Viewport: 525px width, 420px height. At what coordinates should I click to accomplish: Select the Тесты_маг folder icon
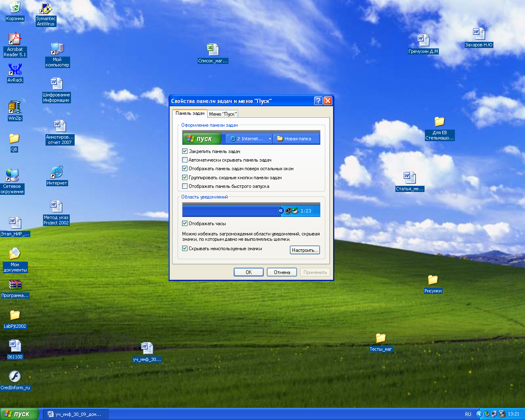click(381, 342)
